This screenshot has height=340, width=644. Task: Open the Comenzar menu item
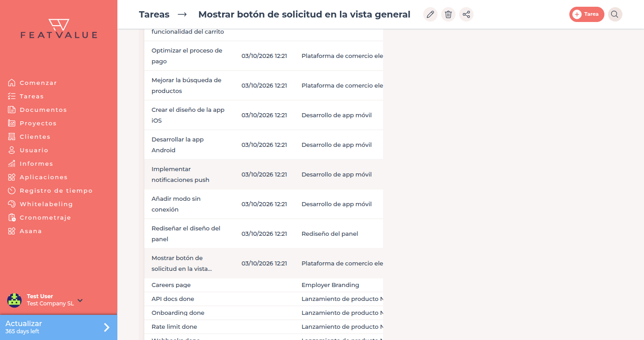(x=38, y=83)
